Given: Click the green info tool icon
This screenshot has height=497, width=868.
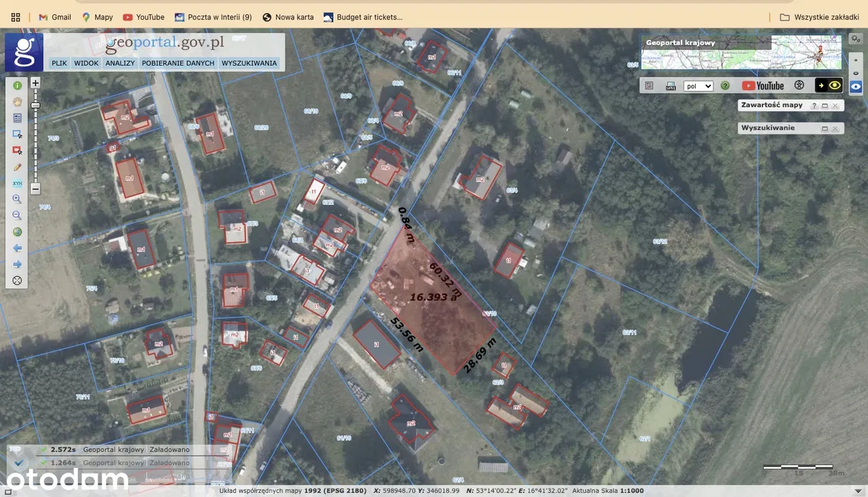Looking at the screenshot, I should pyautogui.click(x=18, y=85).
